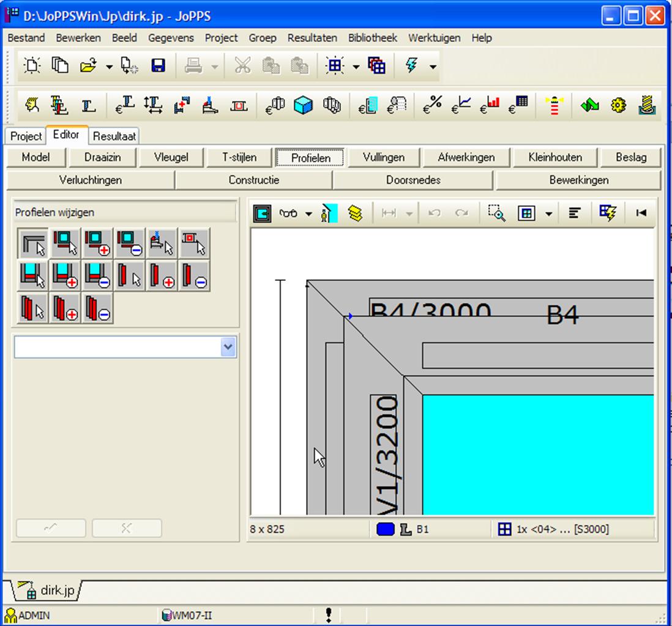The width and height of the screenshot is (672, 626).
Task: Click the new document icon
Action: coord(32,66)
